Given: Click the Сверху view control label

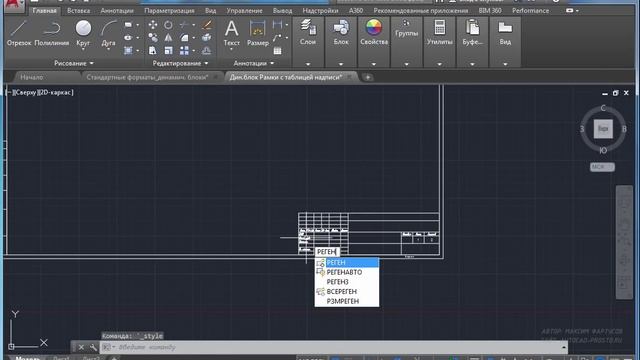Looking at the screenshot, I should [26, 93].
